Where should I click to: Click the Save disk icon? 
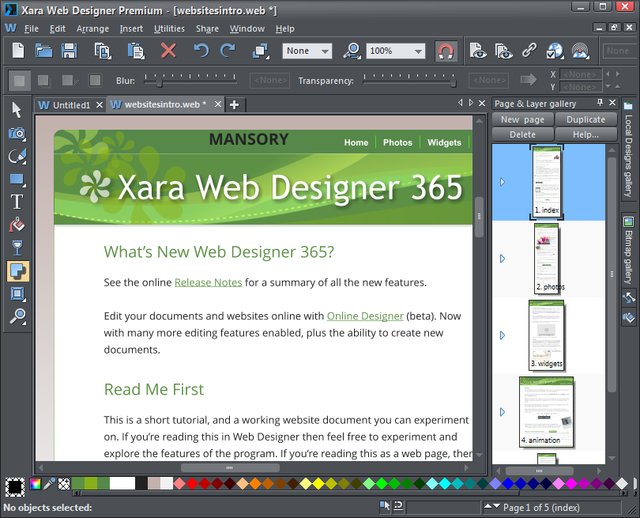(70, 51)
